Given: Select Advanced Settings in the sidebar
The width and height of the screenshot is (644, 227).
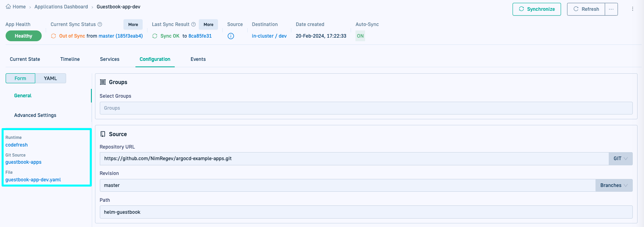Looking at the screenshot, I should (35, 115).
